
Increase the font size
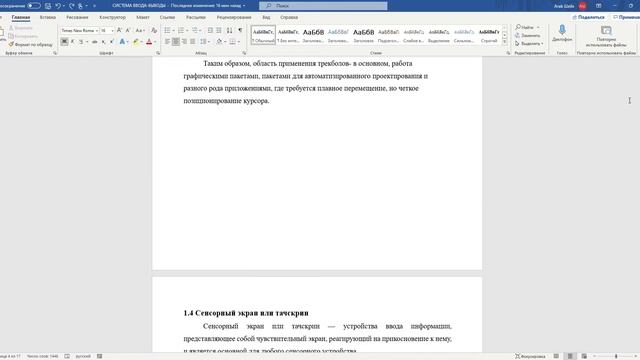(x=119, y=31)
